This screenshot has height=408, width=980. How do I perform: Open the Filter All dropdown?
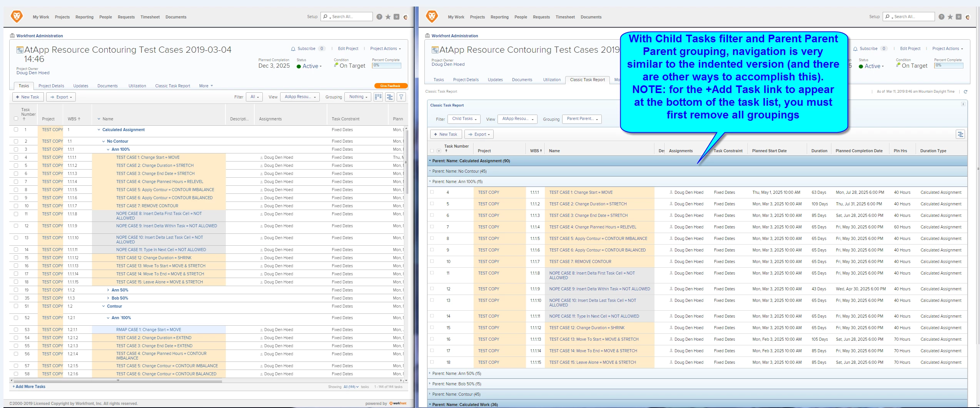tap(254, 97)
